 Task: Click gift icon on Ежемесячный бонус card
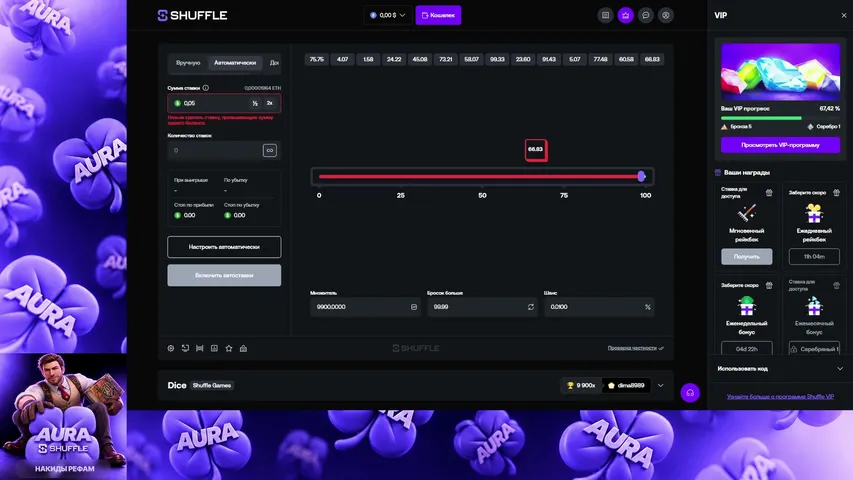pyautogui.click(x=836, y=285)
